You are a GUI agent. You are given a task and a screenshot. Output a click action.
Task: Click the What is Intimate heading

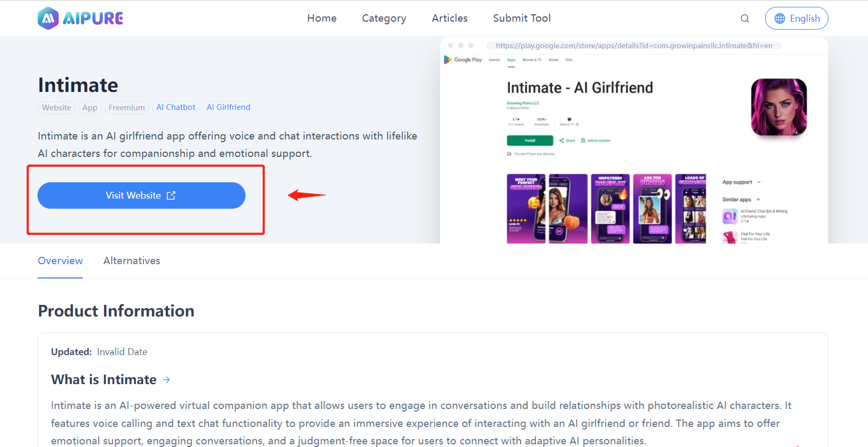[x=103, y=379]
